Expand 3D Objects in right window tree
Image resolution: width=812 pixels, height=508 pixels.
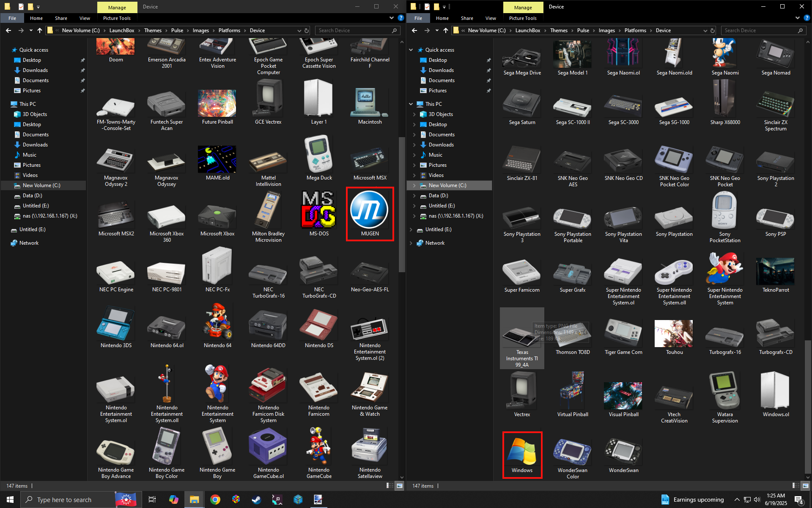click(x=414, y=114)
